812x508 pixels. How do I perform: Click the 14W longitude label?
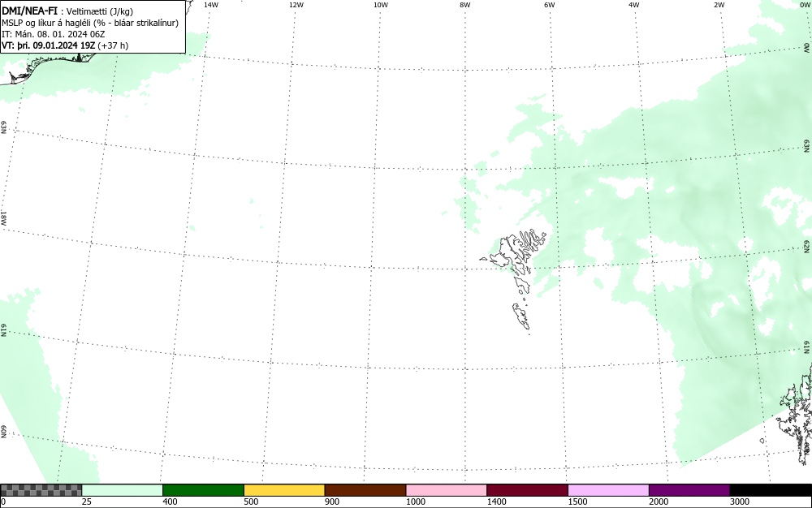(211, 5)
